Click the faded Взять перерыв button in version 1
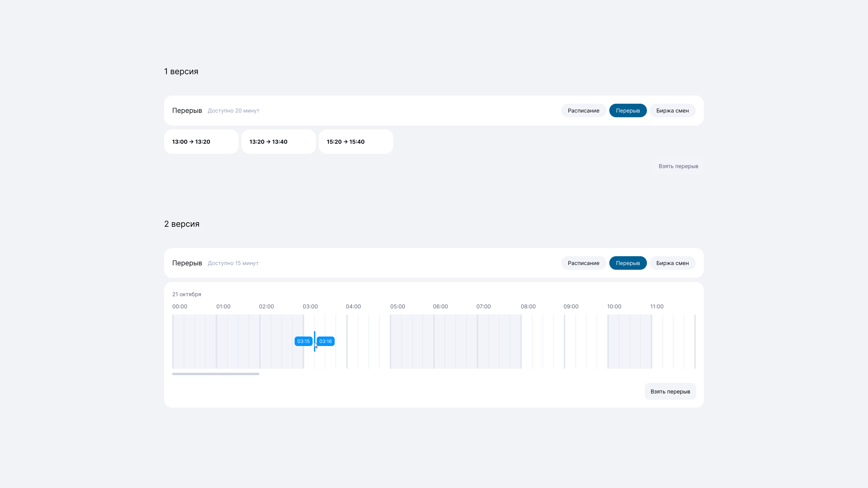 click(678, 166)
